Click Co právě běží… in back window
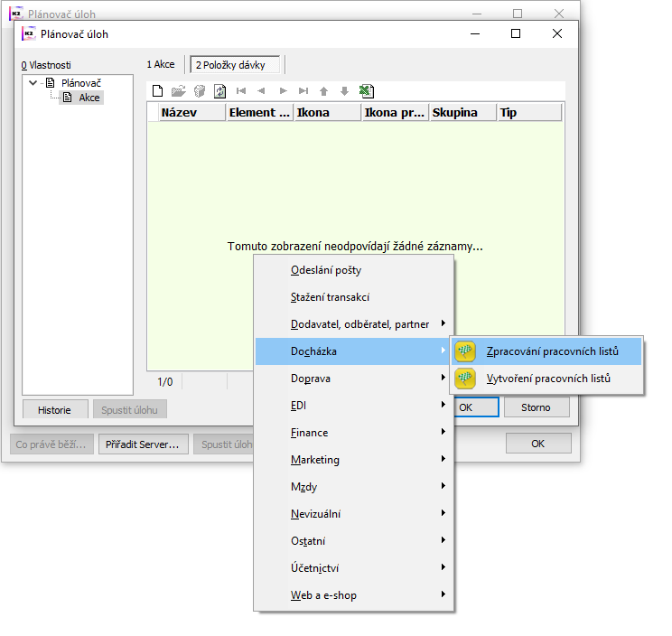Image resolution: width=672 pixels, height=636 pixels. 51,444
